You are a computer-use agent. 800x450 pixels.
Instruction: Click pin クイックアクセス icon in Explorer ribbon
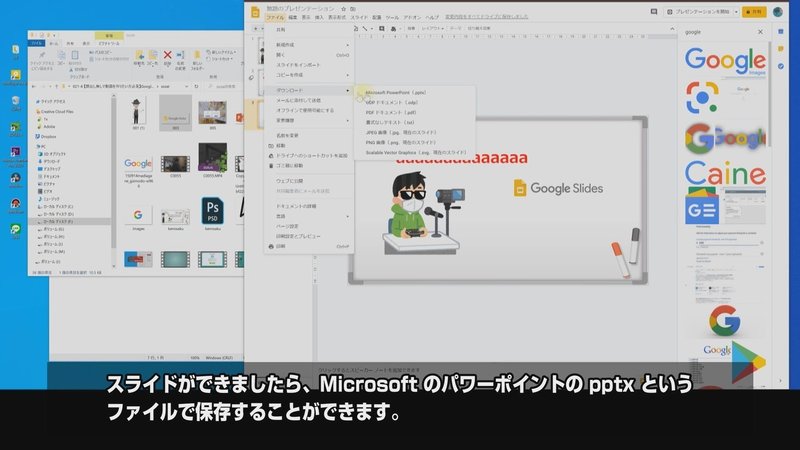(x=42, y=60)
